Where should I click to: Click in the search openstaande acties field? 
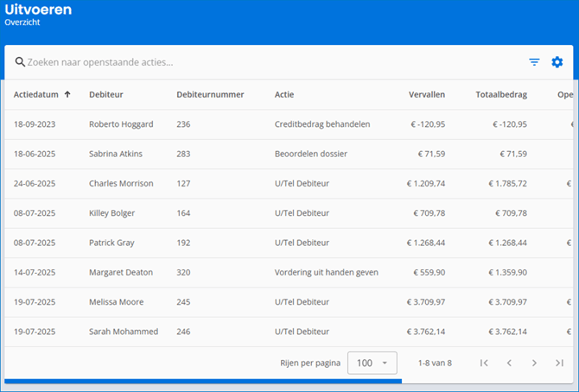point(259,62)
